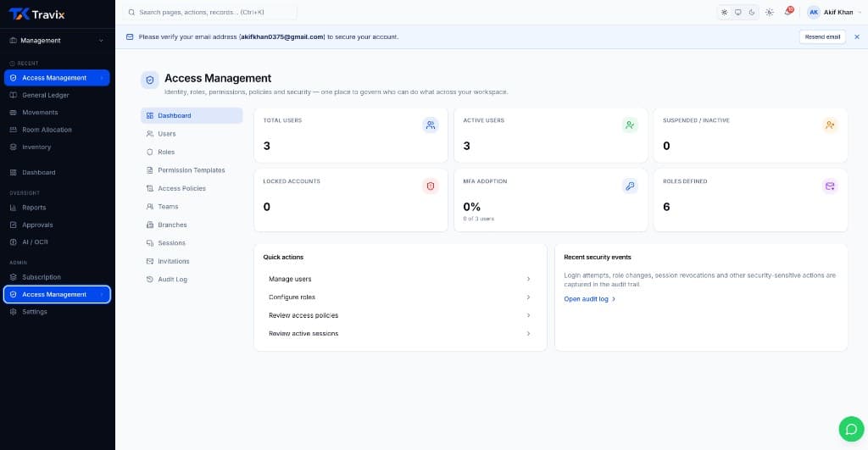Image resolution: width=868 pixels, height=450 pixels.
Task: Click the Resend email button
Action: point(822,36)
